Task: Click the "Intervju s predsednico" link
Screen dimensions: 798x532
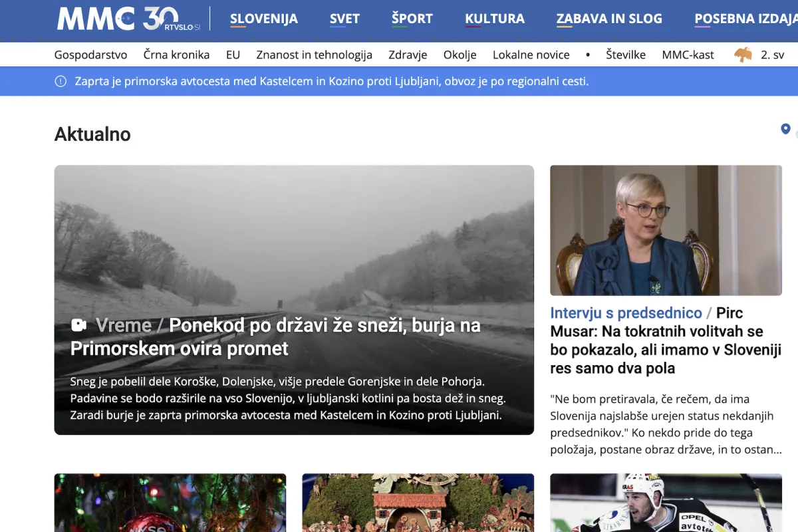Action: tap(626, 313)
